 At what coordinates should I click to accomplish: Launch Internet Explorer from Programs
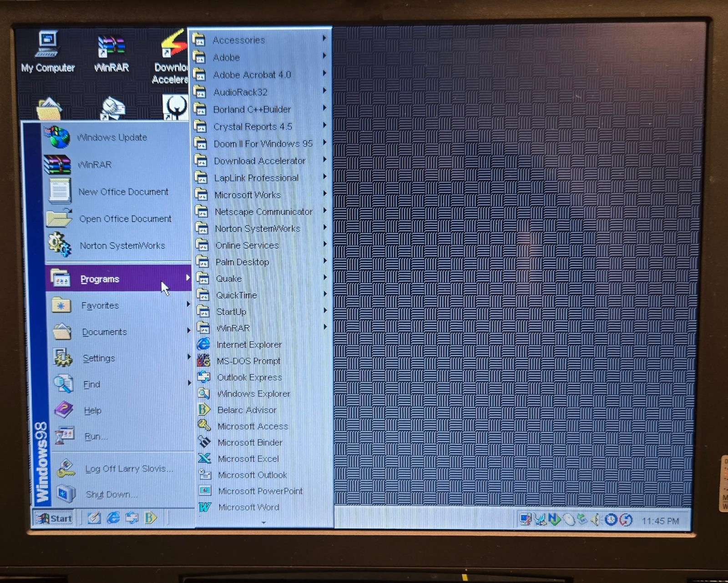263,345
